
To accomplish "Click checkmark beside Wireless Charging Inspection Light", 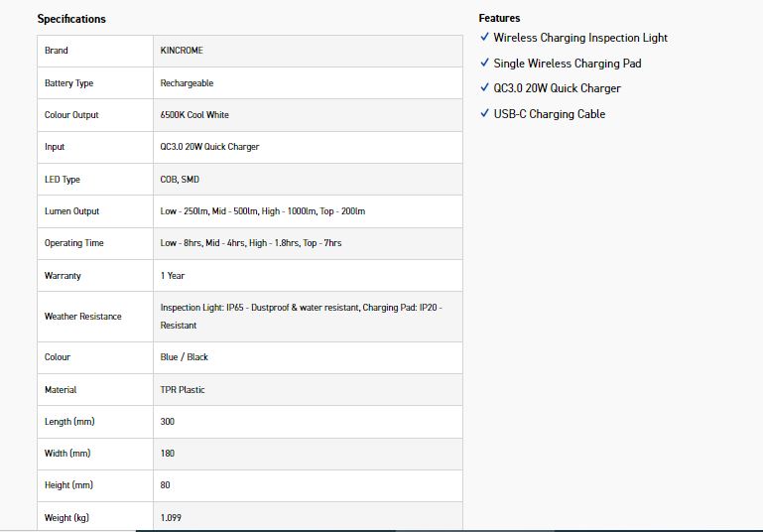I will (484, 37).
